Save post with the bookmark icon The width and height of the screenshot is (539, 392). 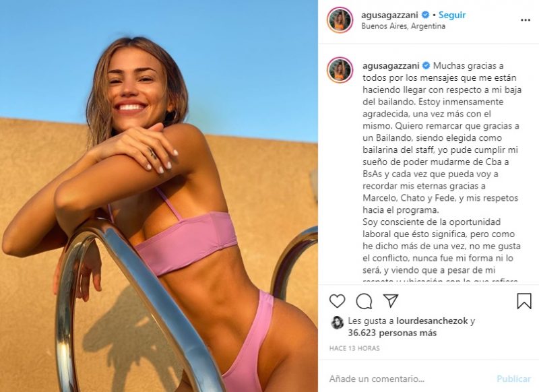click(524, 301)
